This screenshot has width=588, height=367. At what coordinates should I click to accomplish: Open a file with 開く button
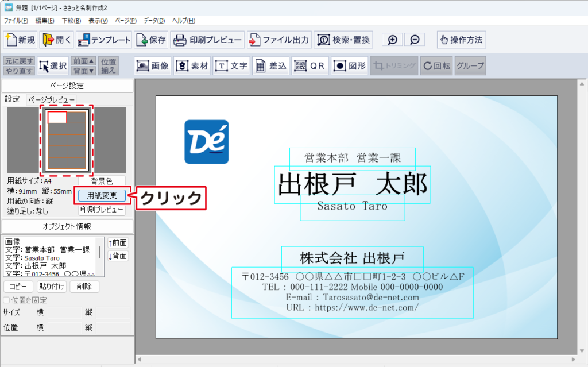coord(57,40)
